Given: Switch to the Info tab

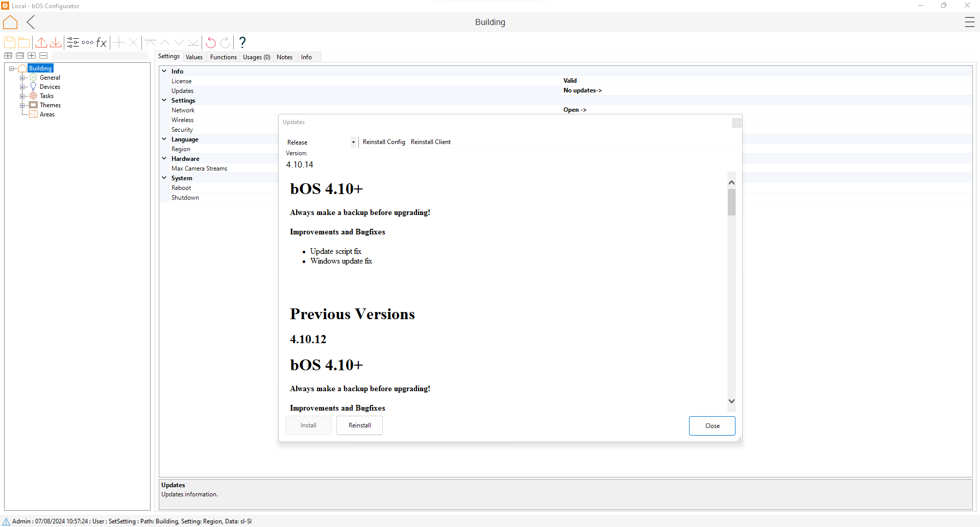Looking at the screenshot, I should click(x=306, y=57).
